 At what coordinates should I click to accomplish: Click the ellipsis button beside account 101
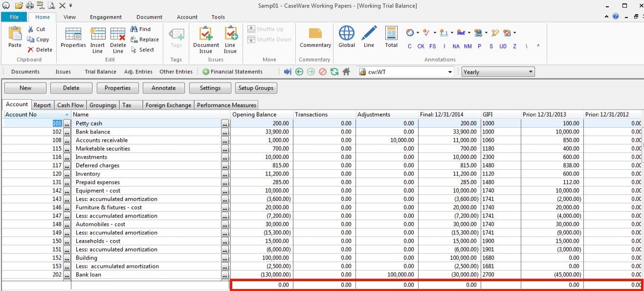(x=67, y=124)
